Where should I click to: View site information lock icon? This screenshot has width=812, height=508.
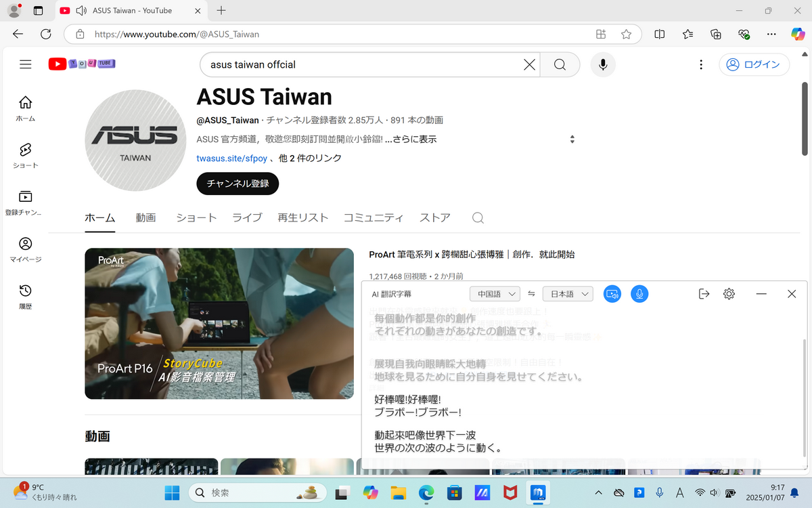[x=80, y=34]
